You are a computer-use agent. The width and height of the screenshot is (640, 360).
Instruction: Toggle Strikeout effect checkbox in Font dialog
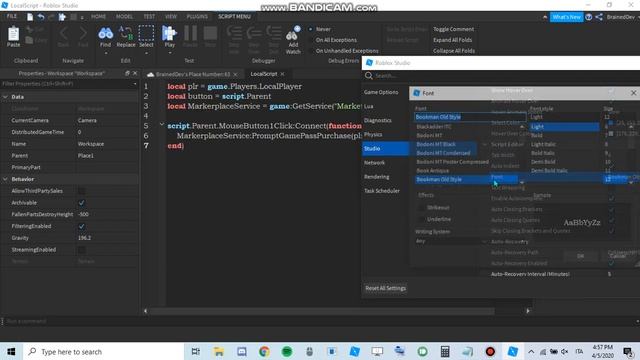click(x=421, y=207)
